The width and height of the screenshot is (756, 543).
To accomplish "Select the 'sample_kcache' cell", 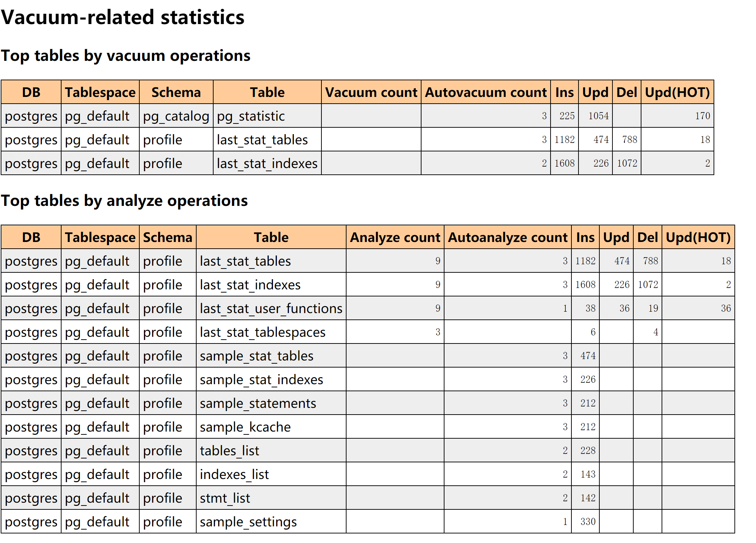I will point(271,427).
